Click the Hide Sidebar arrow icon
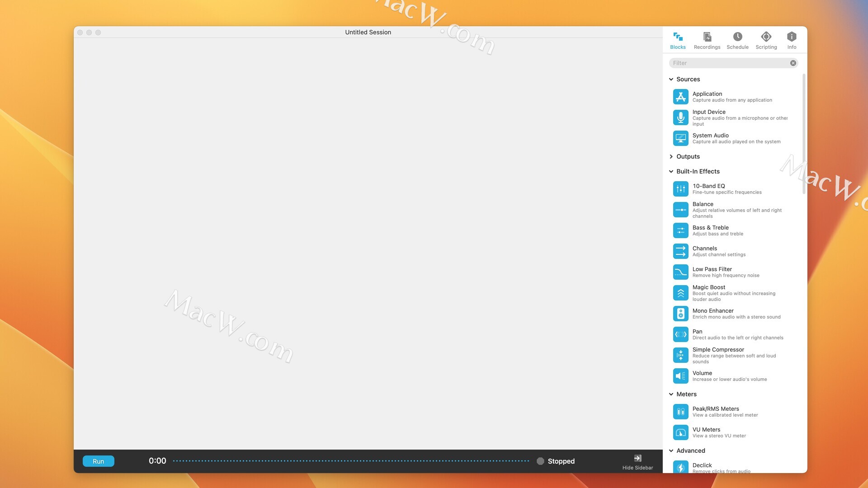 [x=637, y=458]
